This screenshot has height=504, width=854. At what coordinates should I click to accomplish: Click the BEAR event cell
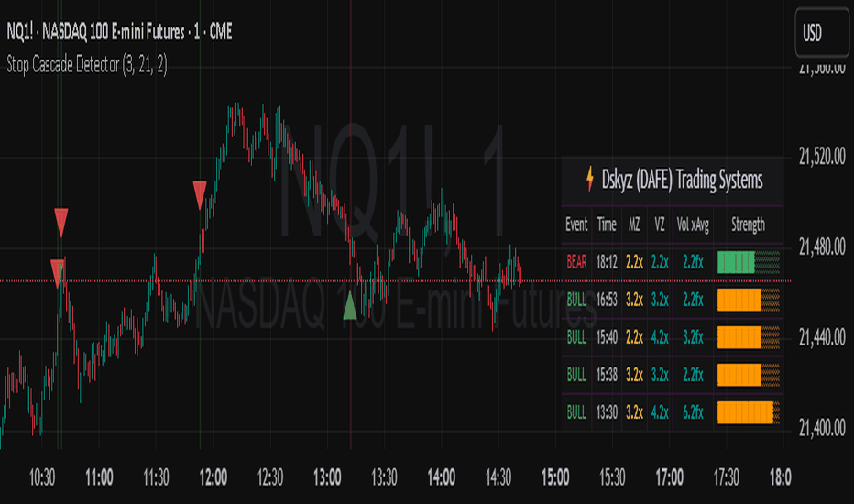coord(576,263)
